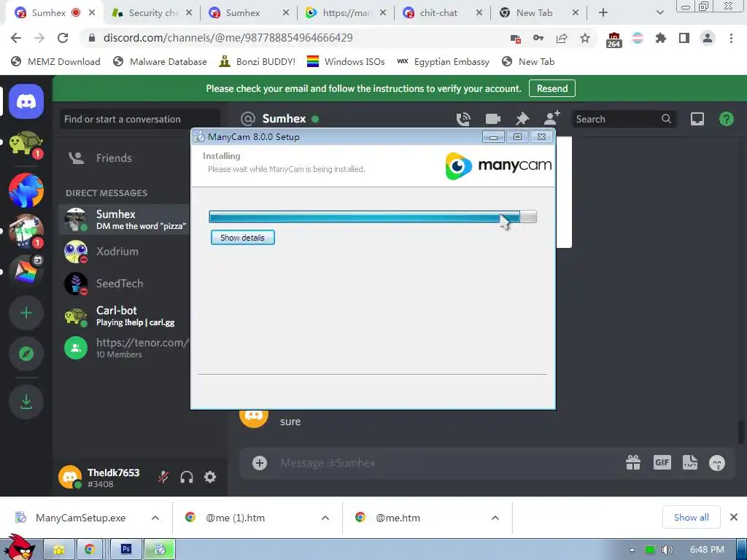Viewport: 747px width, 560px height.
Task: Open the turtle server icon in sidebar
Action: pyautogui.click(x=26, y=144)
